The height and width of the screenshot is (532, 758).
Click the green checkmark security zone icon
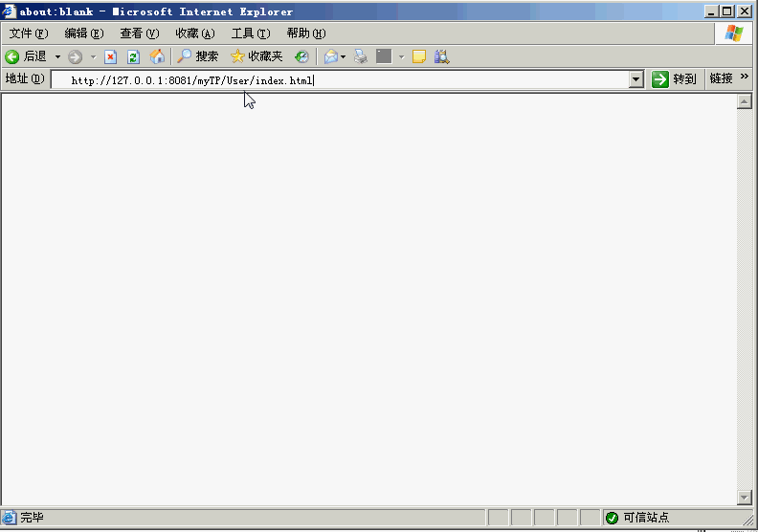tap(612, 518)
